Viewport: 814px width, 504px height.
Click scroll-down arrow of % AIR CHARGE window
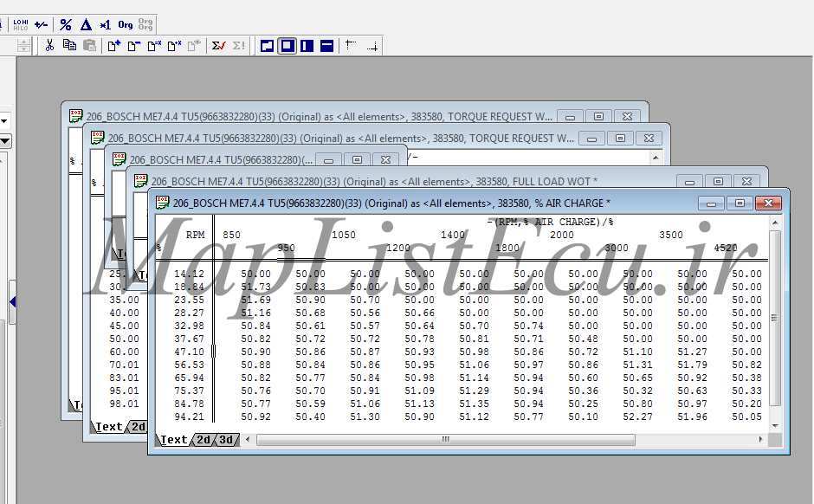coord(775,426)
